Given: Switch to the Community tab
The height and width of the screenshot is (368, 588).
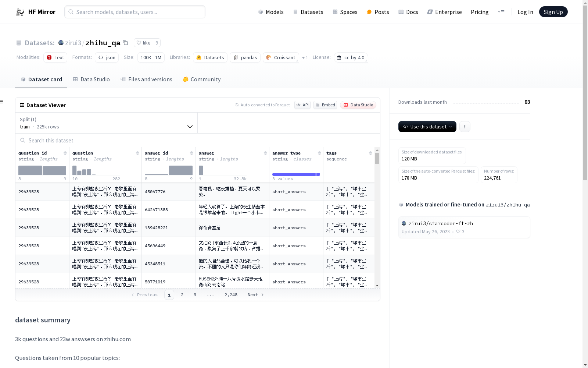Looking at the screenshot, I should coord(202,79).
